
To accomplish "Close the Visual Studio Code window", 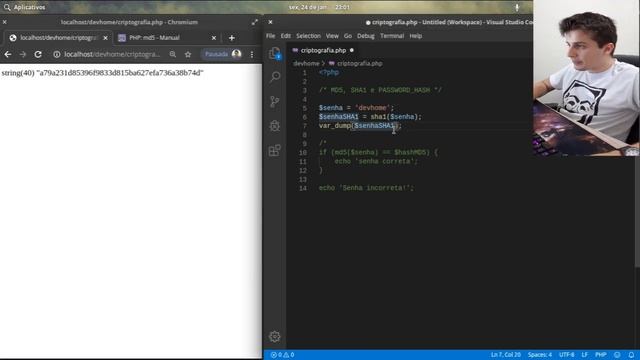I will pyautogui.click(x=270, y=22).
